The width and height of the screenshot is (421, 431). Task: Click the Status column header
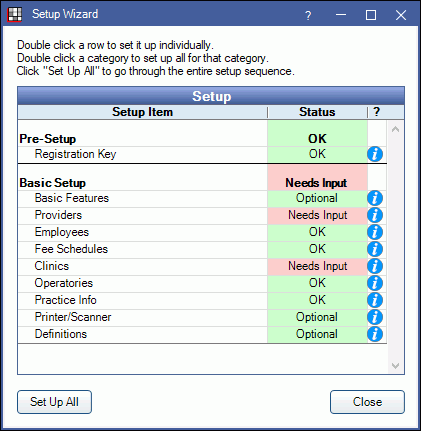coord(317,112)
